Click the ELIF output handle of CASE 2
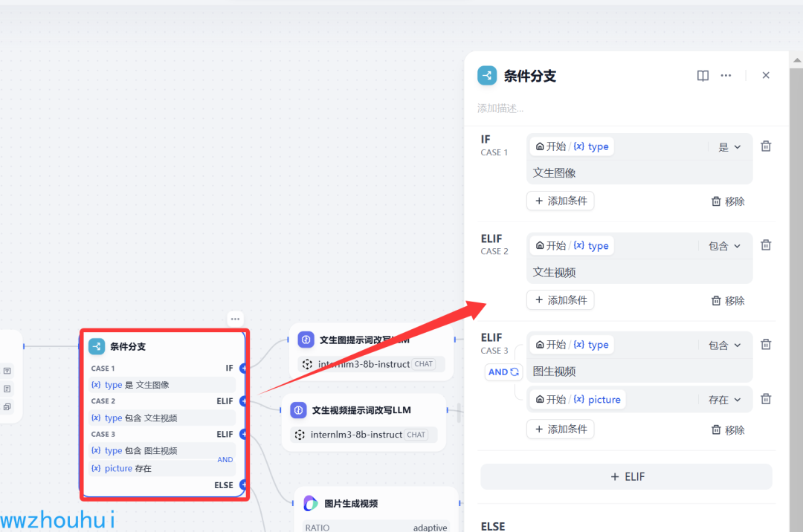 [243, 401]
